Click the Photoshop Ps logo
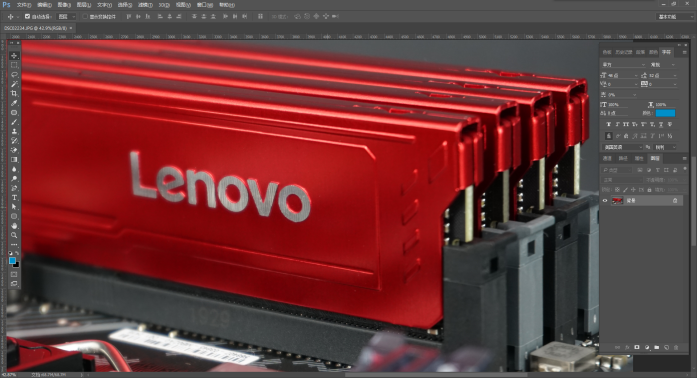The image size is (697, 378). [6, 4]
